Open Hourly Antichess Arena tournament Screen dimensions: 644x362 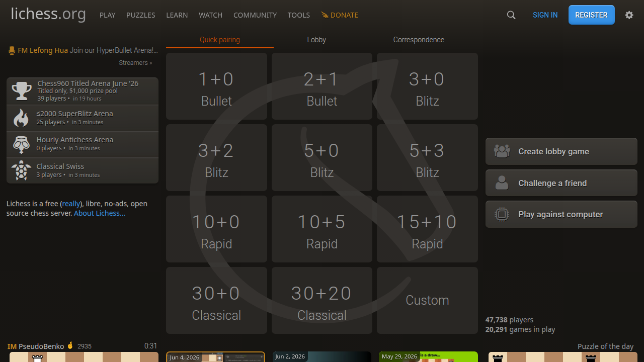(x=83, y=144)
